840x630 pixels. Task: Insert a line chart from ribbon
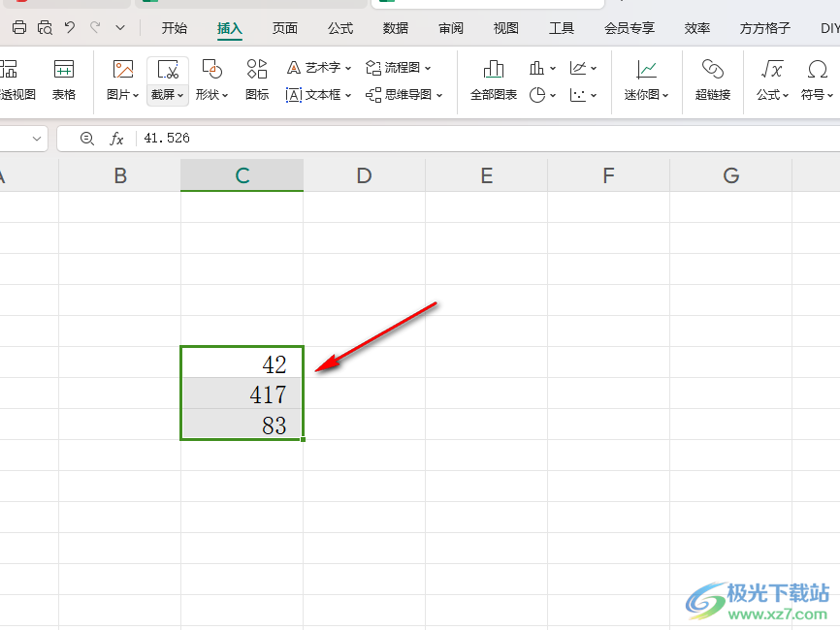[x=578, y=68]
